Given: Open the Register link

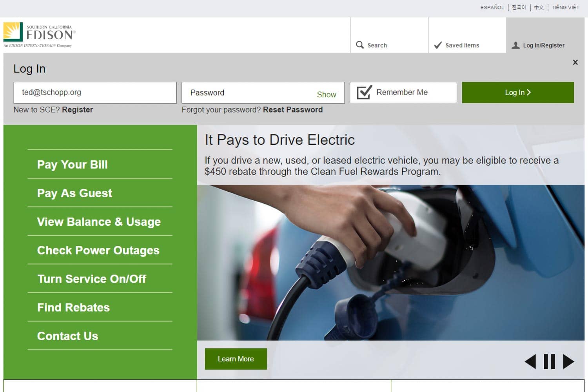Looking at the screenshot, I should coord(77,110).
